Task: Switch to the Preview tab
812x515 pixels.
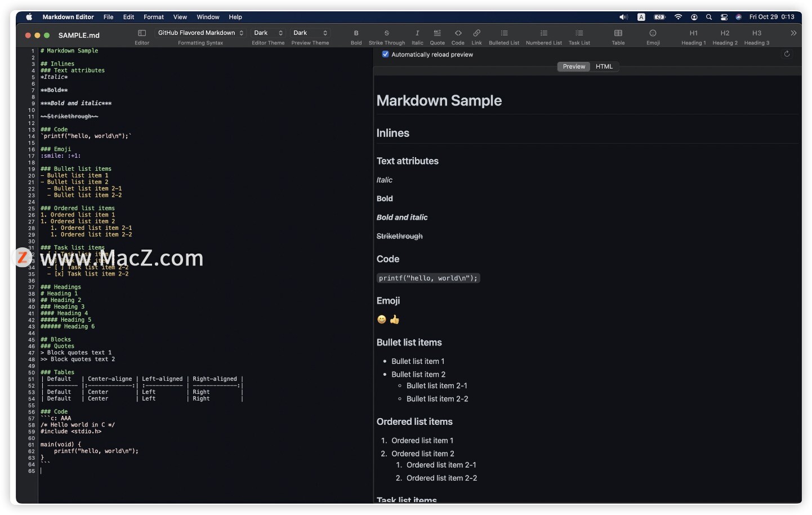Action: (574, 66)
